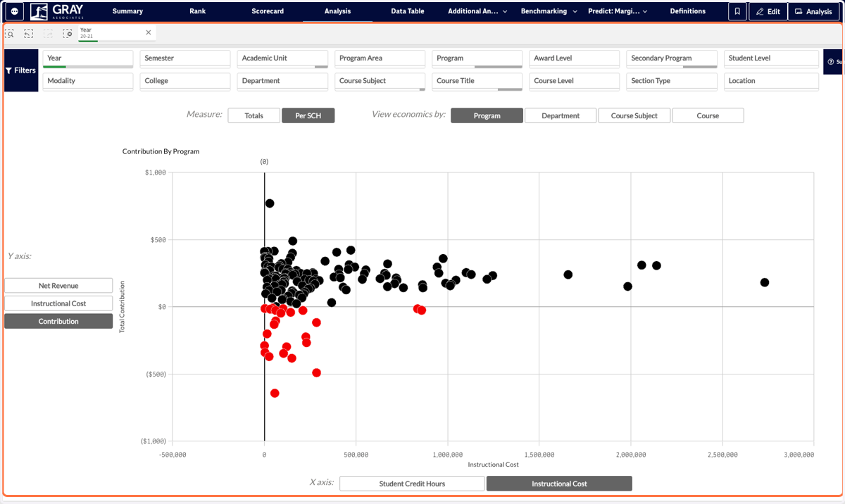Click the Analysis mode button
The image size is (845, 504).
click(x=814, y=11)
